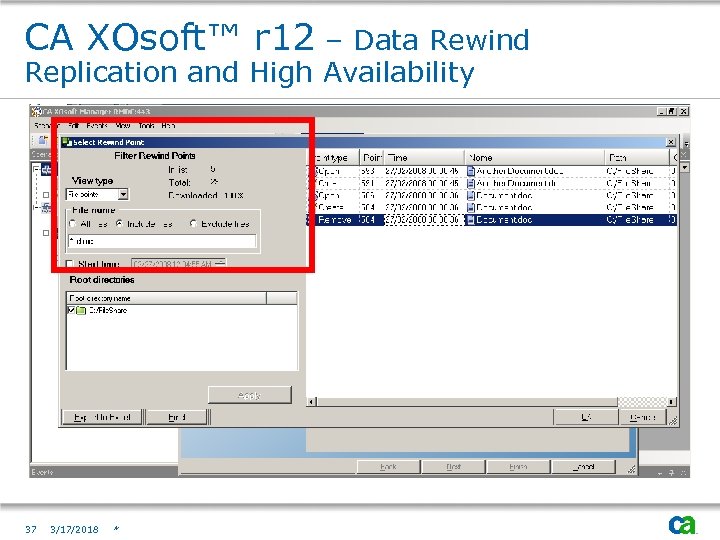Toggle the first scenario tree checkbox
This screenshot has height=540, width=720.
(46, 195)
